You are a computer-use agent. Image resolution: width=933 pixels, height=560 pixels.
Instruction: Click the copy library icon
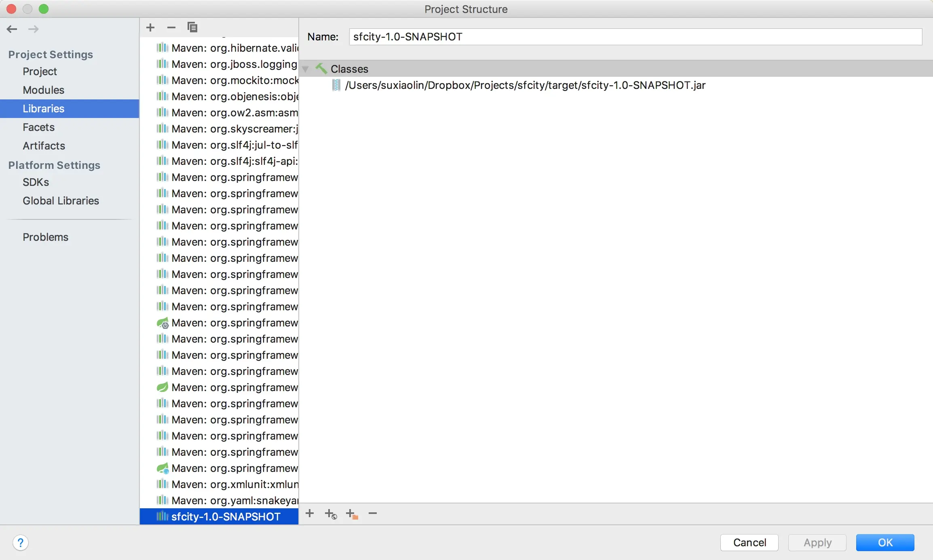tap(192, 27)
